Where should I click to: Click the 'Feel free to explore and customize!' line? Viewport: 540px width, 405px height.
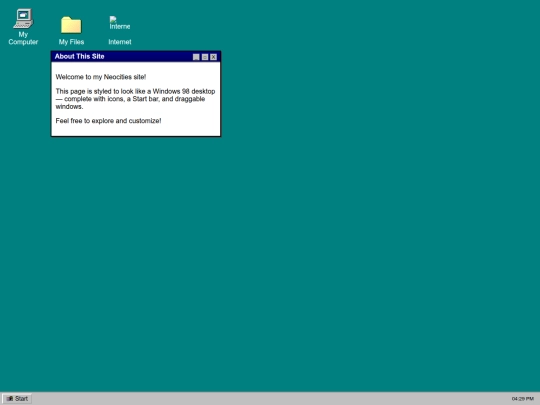point(108,121)
